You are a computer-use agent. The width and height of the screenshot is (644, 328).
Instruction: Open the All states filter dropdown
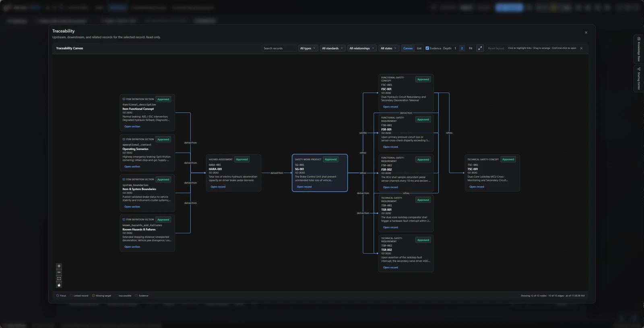point(388,48)
